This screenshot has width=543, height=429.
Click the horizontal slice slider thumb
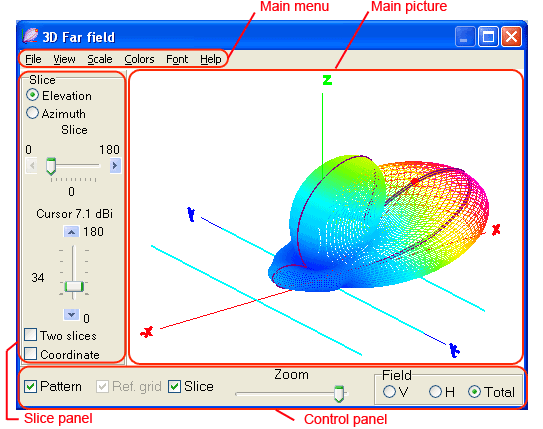coord(51,167)
